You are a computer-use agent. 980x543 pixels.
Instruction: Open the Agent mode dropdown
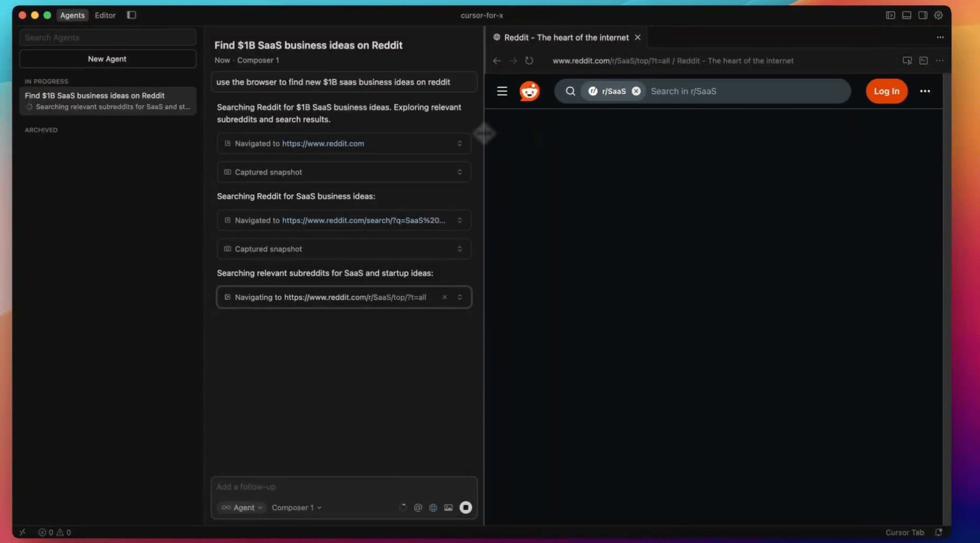pos(242,508)
